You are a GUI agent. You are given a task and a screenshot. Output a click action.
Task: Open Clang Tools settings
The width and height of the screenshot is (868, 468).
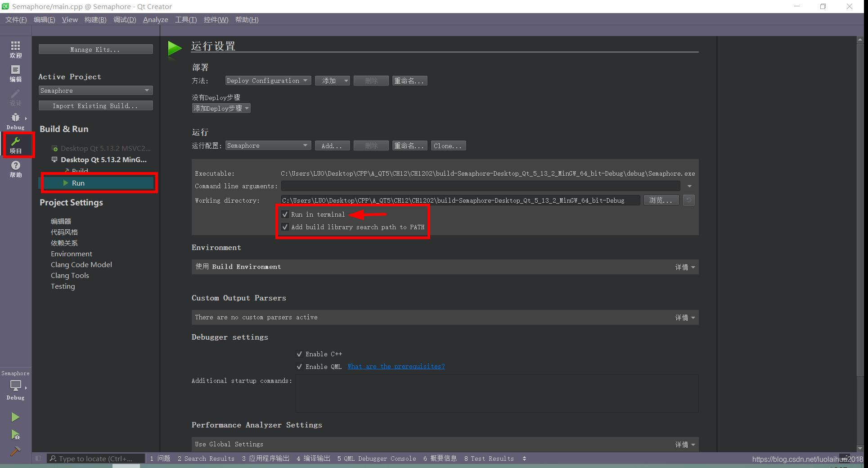pos(70,275)
